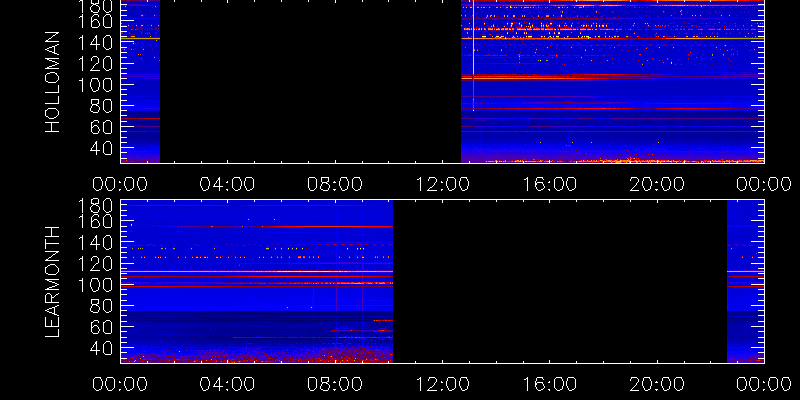The image size is (800, 400).
Task: Select the 60 frequency tick on HOLLOMAN axis
Action: tap(103, 127)
